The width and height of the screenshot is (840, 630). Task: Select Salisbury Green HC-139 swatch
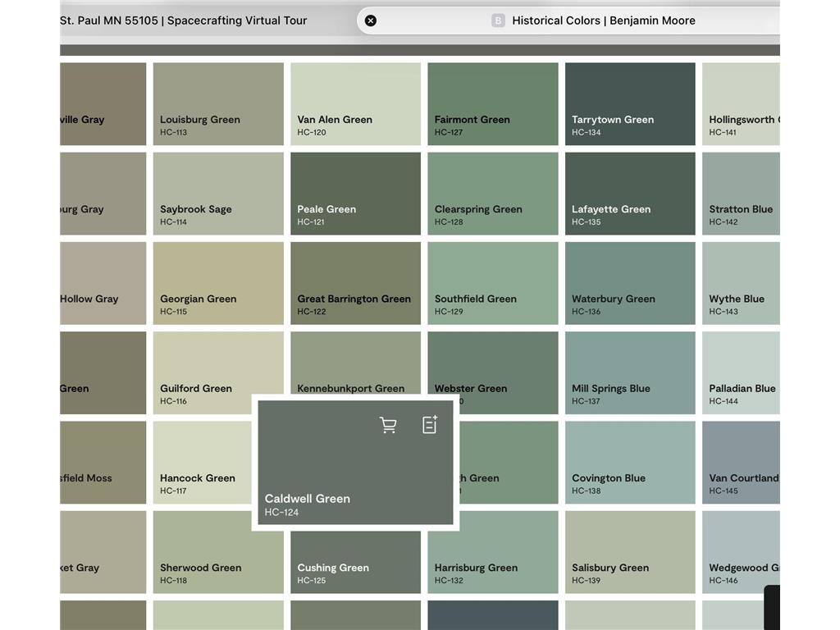coord(630,552)
